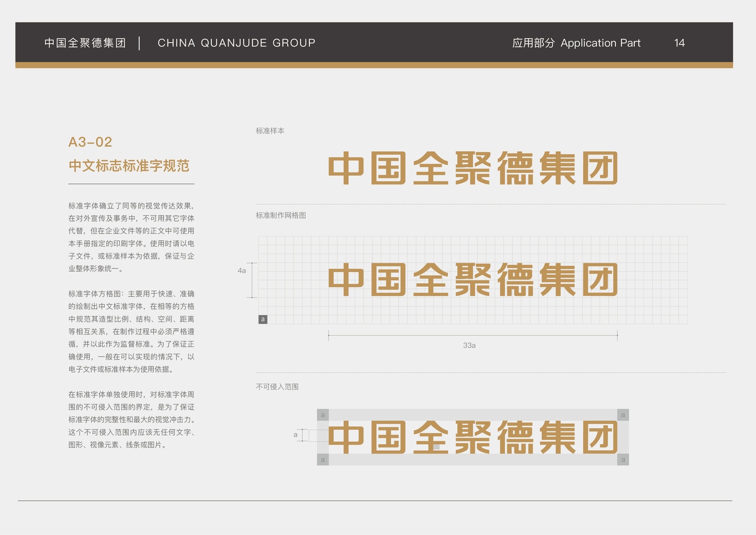Click the CHINA QUANJUDE GROUP header text

click(x=236, y=43)
